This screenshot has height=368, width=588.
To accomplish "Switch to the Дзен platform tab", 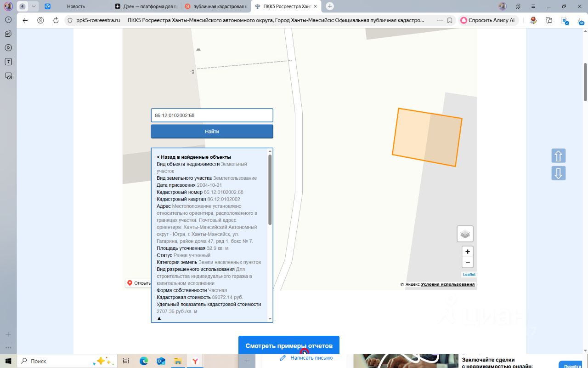I will 147,6.
